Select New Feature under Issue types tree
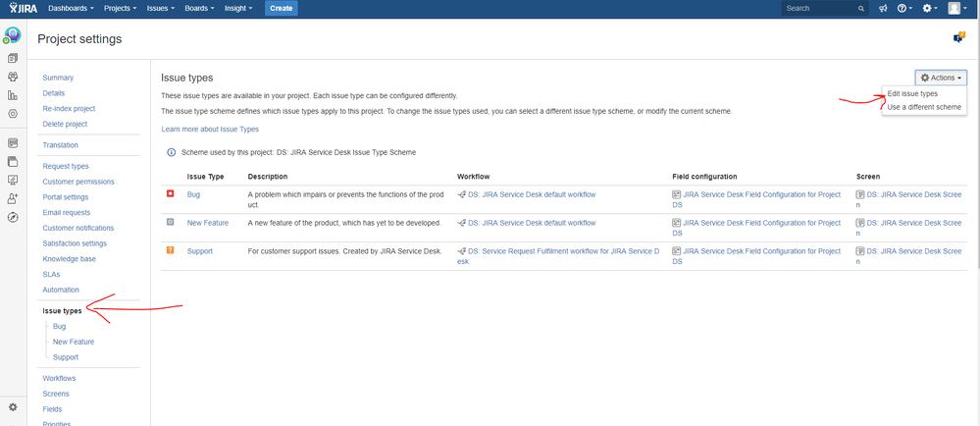This screenshot has height=426, width=980. pos(74,342)
